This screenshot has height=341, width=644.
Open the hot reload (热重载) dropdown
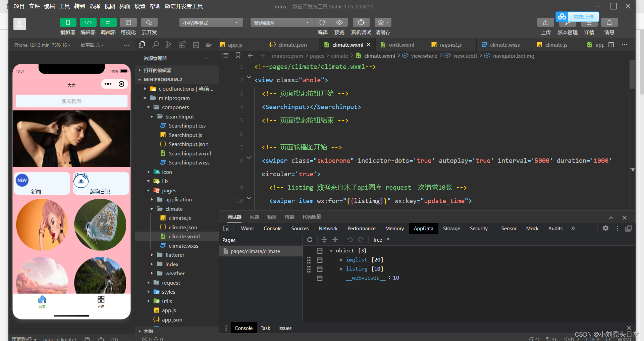(x=92, y=45)
